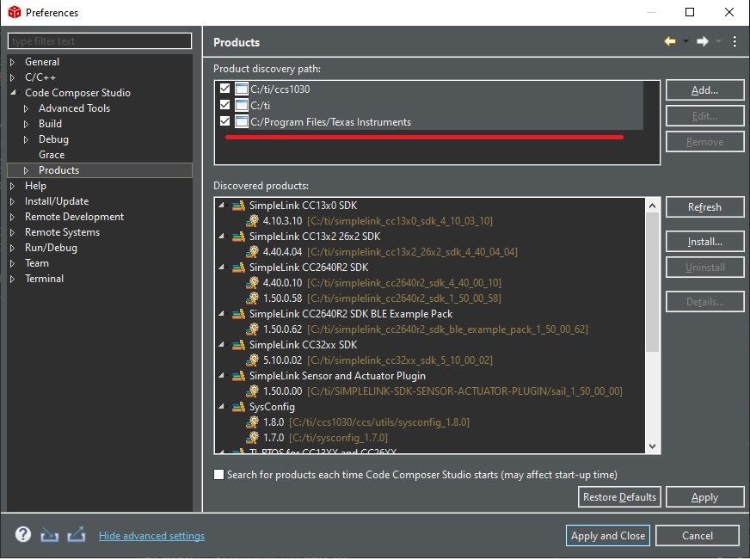Click the SysConfig product icon
750x560 pixels.
click(x=238, y=407)
